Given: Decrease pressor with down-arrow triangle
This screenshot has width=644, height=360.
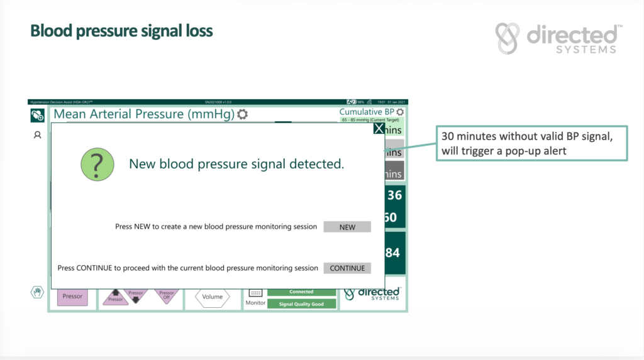Looking at the screenshot, I should point(136,295).
